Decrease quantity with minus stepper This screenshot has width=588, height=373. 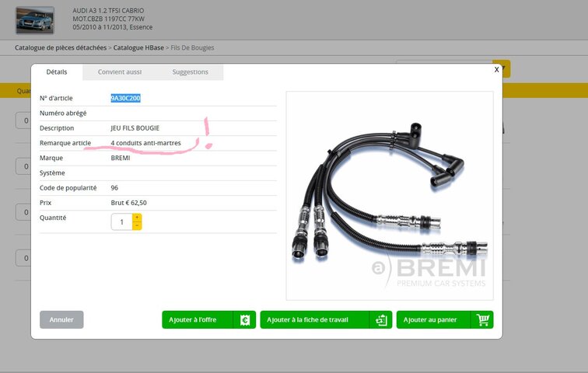[x=137, y=226]
